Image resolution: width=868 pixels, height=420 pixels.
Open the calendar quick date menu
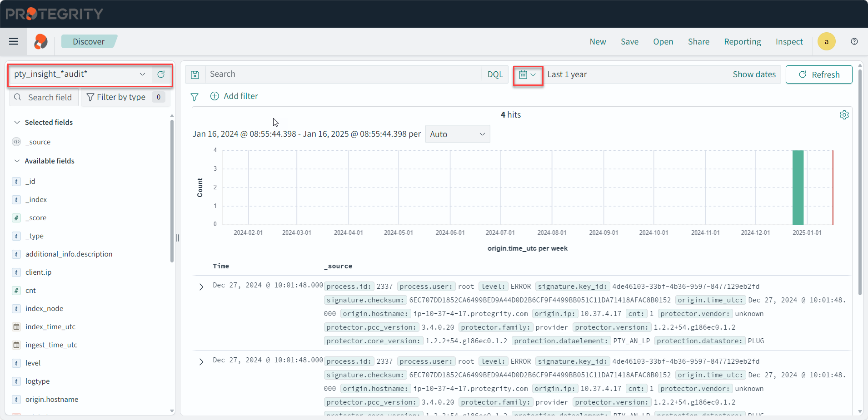coord(528,75)
